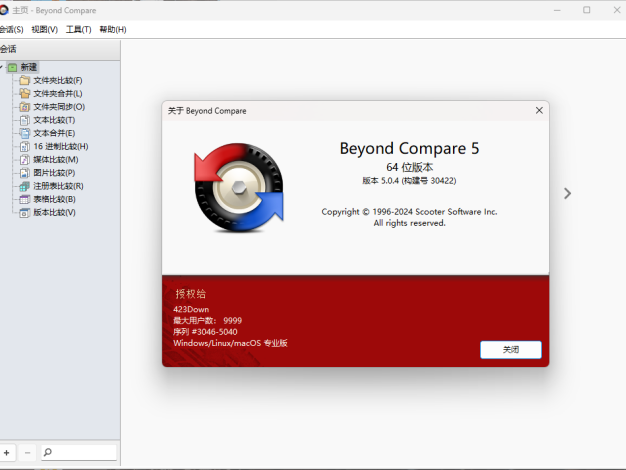
Task: Select 16 进制比较(H) session type
Action: coord(61,146)
